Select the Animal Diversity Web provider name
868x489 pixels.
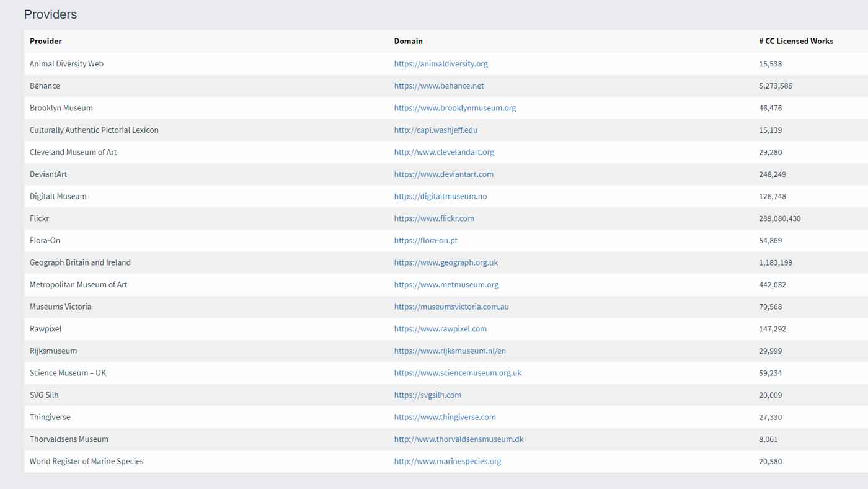click(66, 64)
